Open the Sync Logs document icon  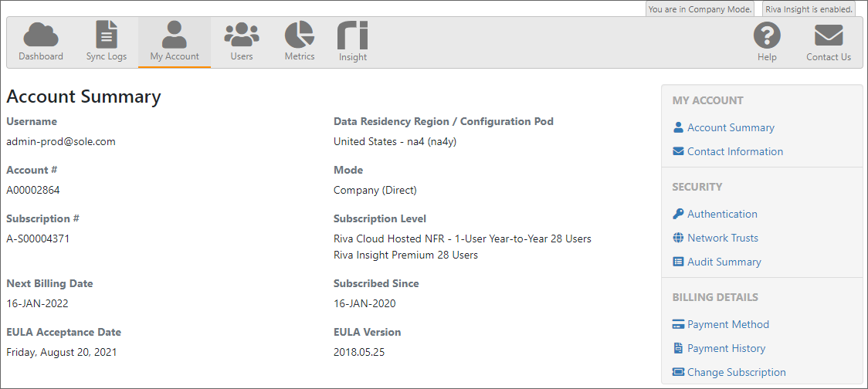tap(107, 35)
